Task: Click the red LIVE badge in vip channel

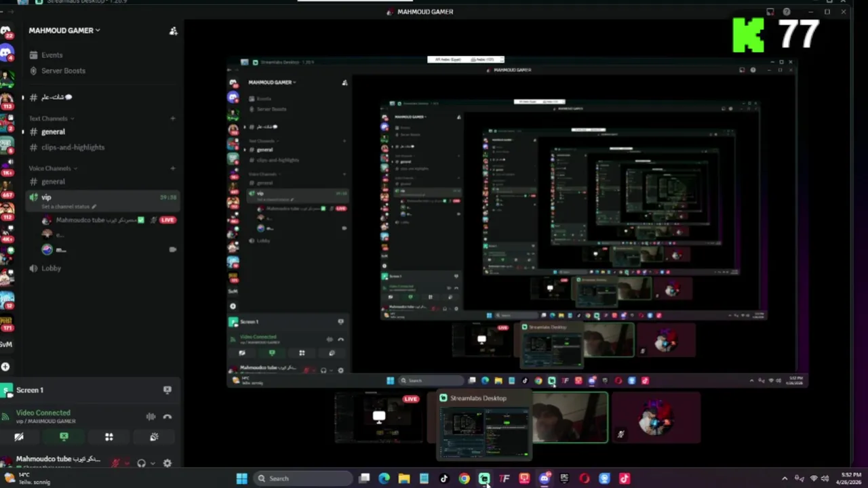Action: pyautogui.click(x=167, y=220)
